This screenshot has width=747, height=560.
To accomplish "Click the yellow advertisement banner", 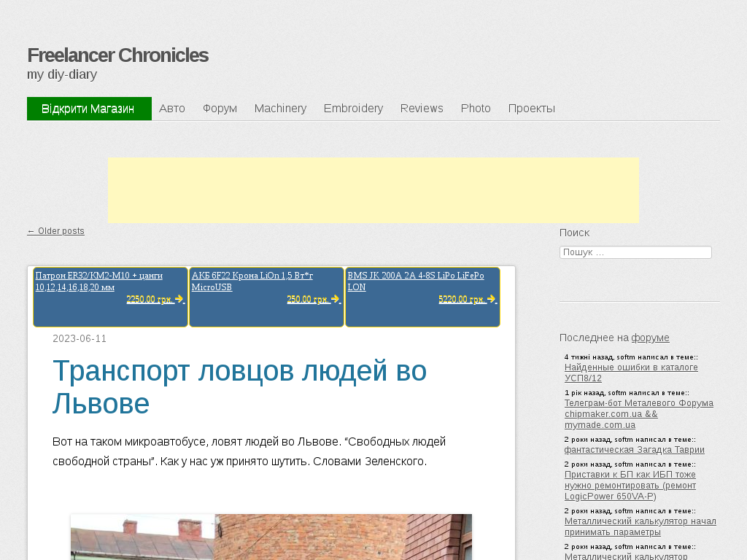I will point(373,190).
